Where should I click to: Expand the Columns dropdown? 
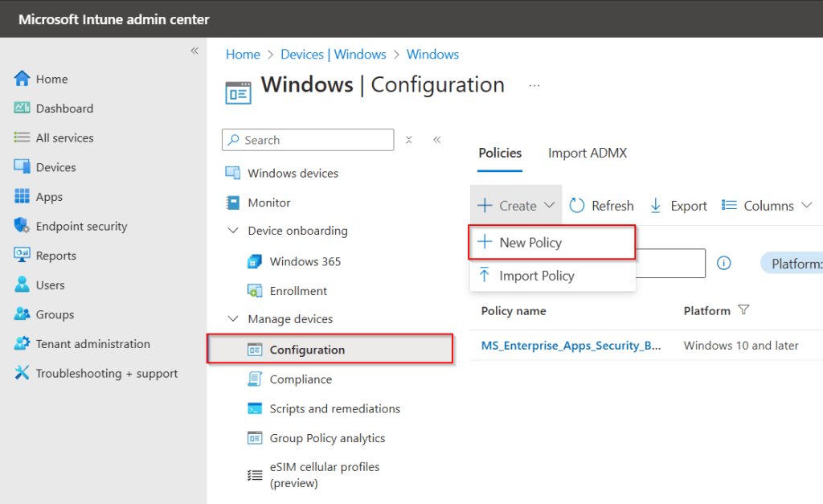768,206
